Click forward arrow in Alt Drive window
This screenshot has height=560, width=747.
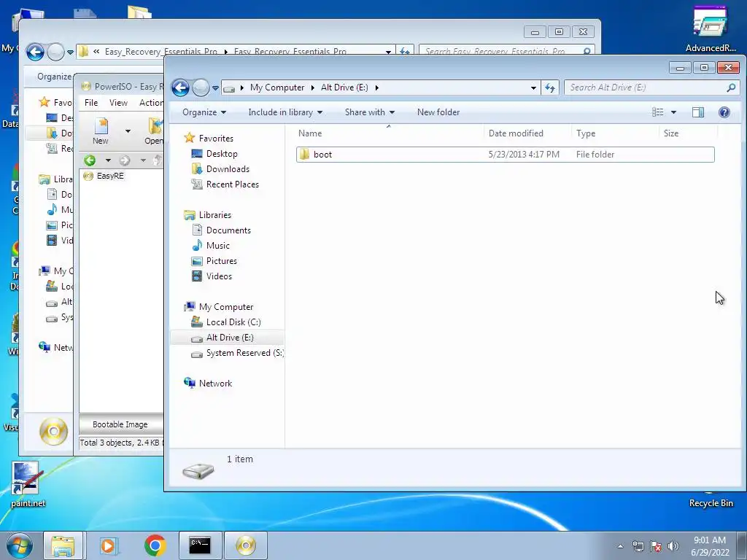coord(201,87)
